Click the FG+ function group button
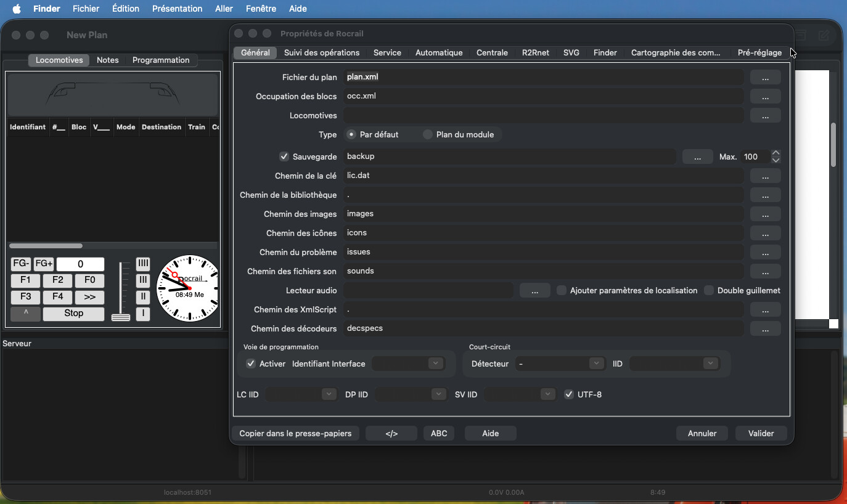The image size is (847, 504). [44, 264]
